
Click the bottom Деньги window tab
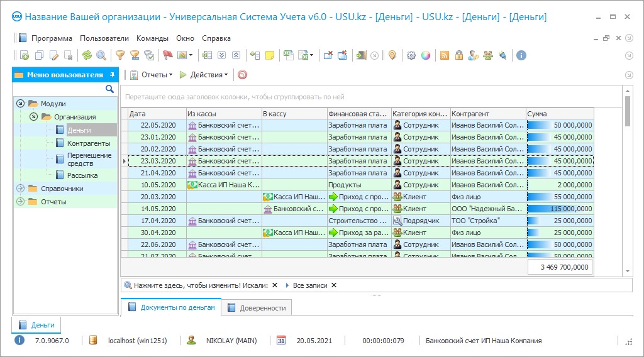(x=36, y=325)
